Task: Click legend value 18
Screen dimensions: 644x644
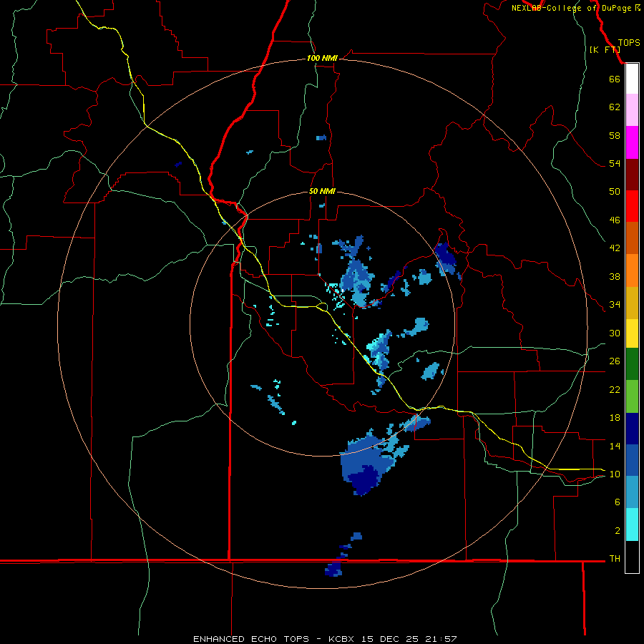Action: (x=615, y=418)
